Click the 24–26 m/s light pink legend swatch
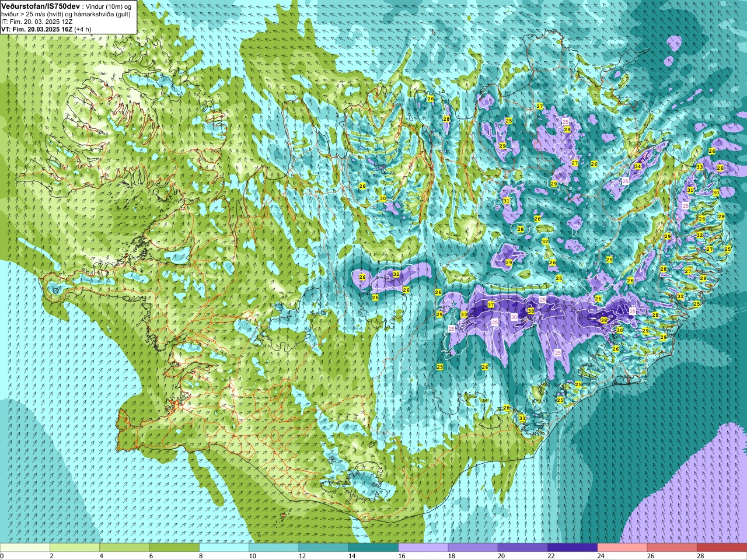Image resolution: width=747 pixels, height=560 pixels. coord(623,548)
